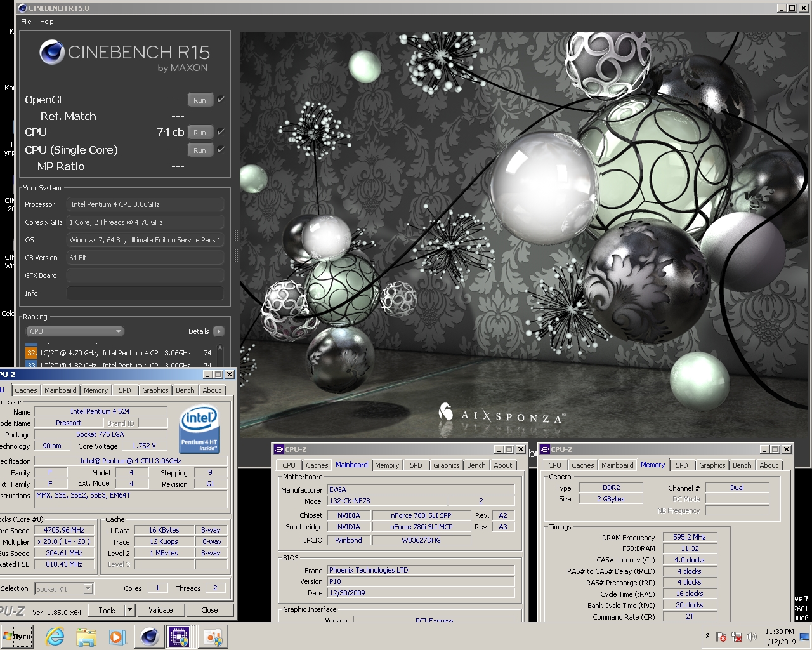Open About tab in Memory CPU-Z window

(769, 465)
